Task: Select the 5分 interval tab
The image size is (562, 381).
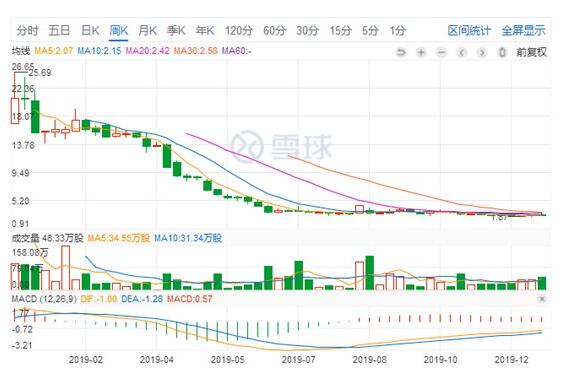Action: 370,31
